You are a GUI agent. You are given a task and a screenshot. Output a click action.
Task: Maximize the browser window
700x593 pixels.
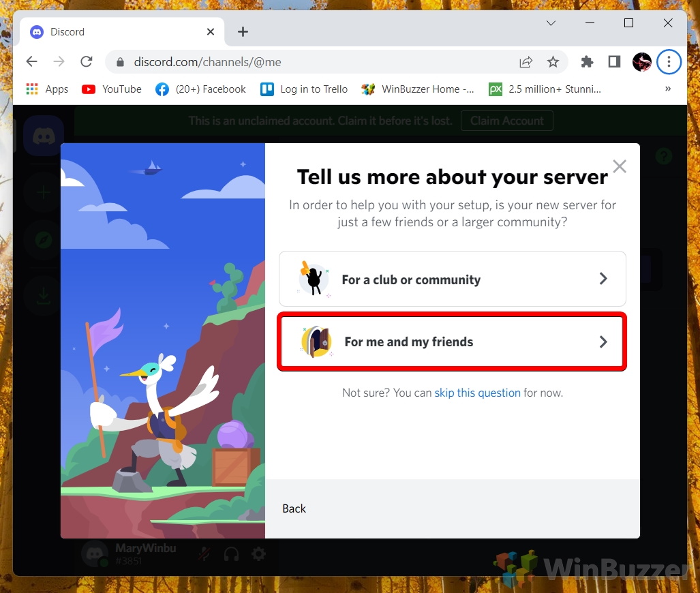pos(628,22)
